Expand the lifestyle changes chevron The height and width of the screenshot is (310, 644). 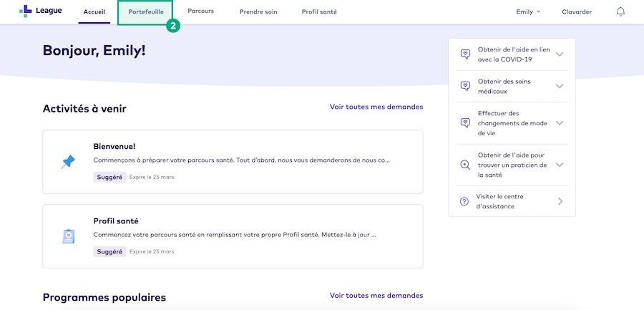(560, 123)
